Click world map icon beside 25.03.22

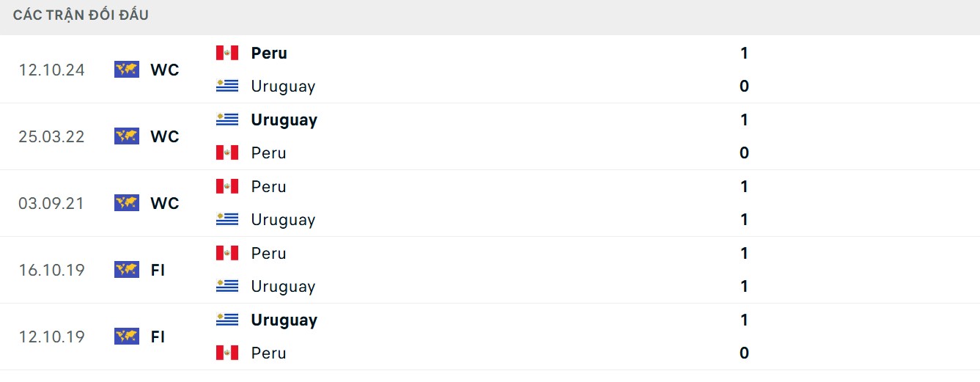[127, 136]
